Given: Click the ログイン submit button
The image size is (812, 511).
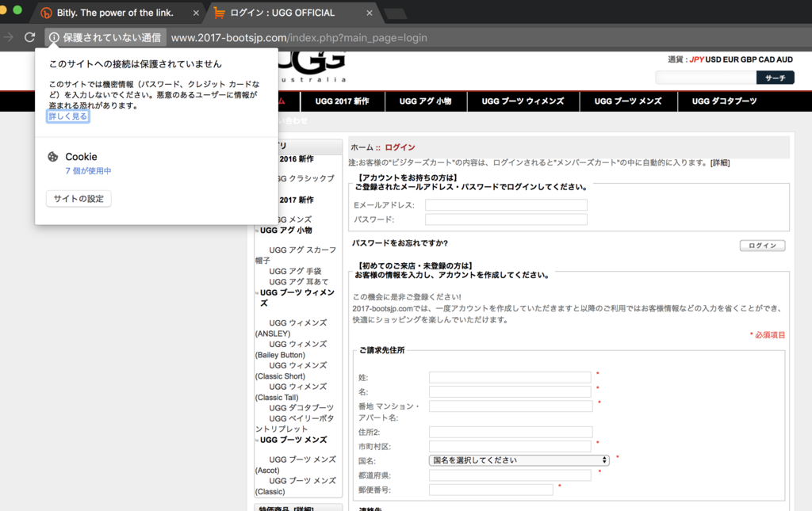Looking at the screenshot, I should point(762,246).
